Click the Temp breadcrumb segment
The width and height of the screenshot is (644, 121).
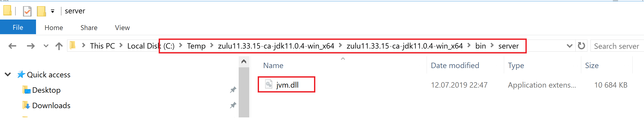click(x=196, y=46)
